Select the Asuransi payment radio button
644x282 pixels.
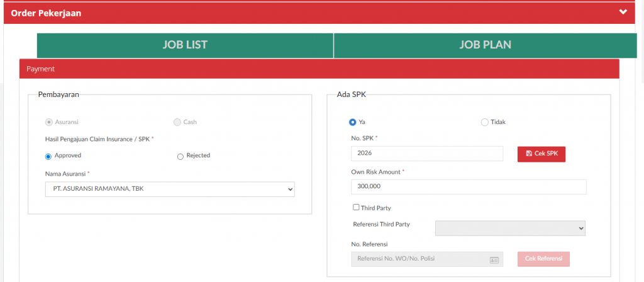[x=48, y=122]
